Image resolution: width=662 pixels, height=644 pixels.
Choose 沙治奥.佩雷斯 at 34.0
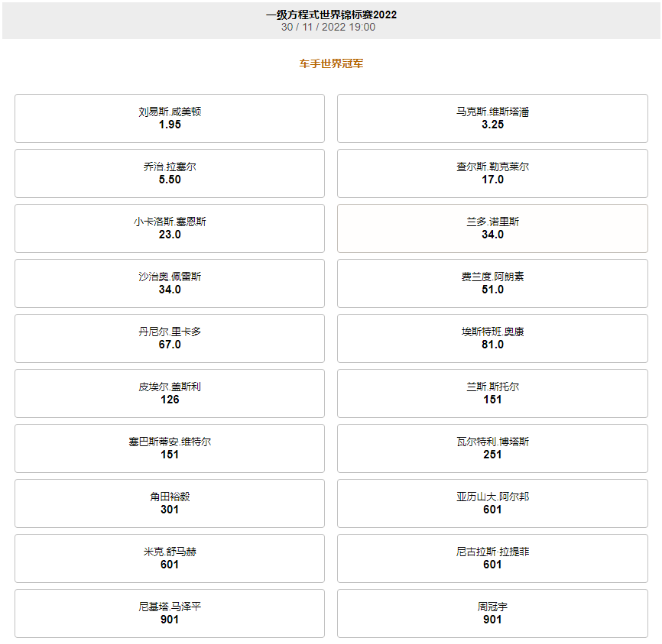click(170, 283)
